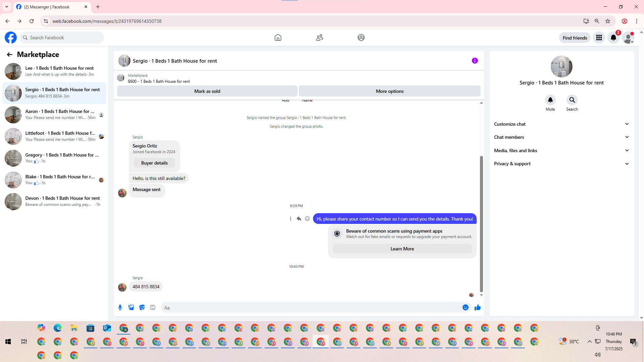Open Chrome profile button

(625, 21)
